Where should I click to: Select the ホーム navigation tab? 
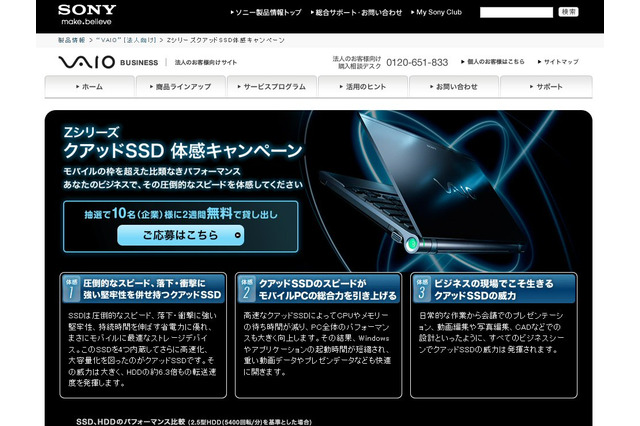point(89,87)
